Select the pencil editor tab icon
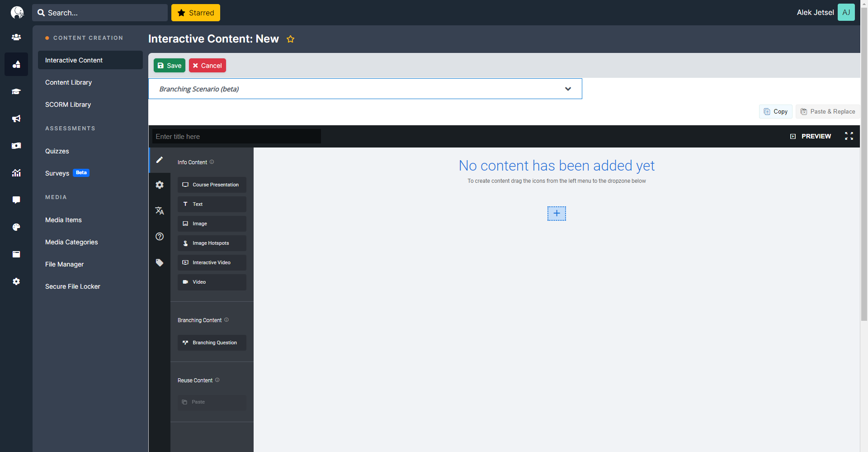This screenshot has height=452, width=868. click(160, 160)
